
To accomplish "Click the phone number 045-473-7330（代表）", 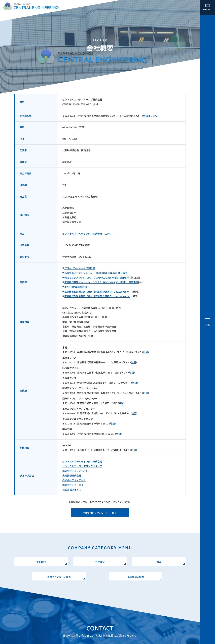I will pos(74,127).
